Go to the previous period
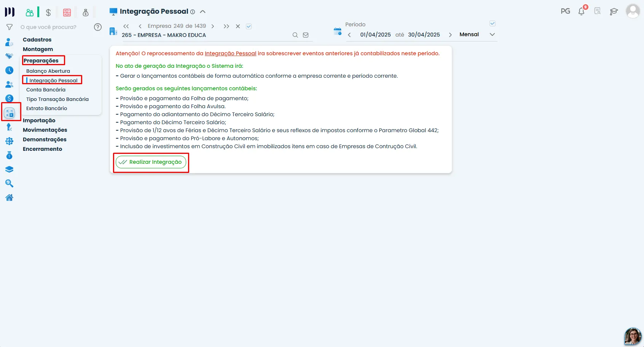644x347 pixels. pyautogui.click(x=349, y=35)
